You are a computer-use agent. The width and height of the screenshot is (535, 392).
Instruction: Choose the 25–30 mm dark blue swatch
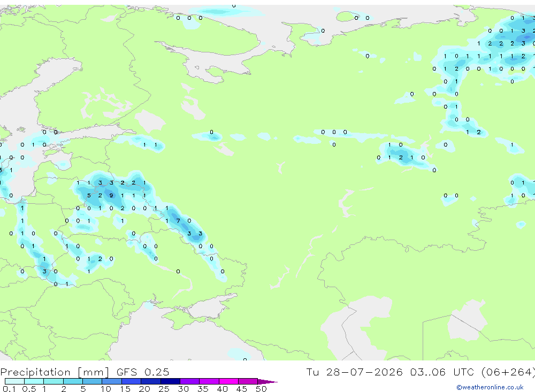[170, 381]
